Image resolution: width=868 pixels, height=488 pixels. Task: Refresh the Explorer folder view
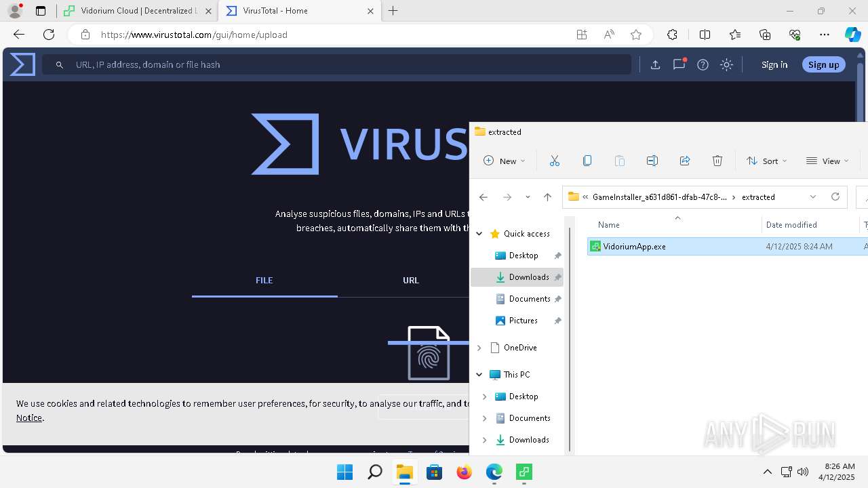coord(835,197)
